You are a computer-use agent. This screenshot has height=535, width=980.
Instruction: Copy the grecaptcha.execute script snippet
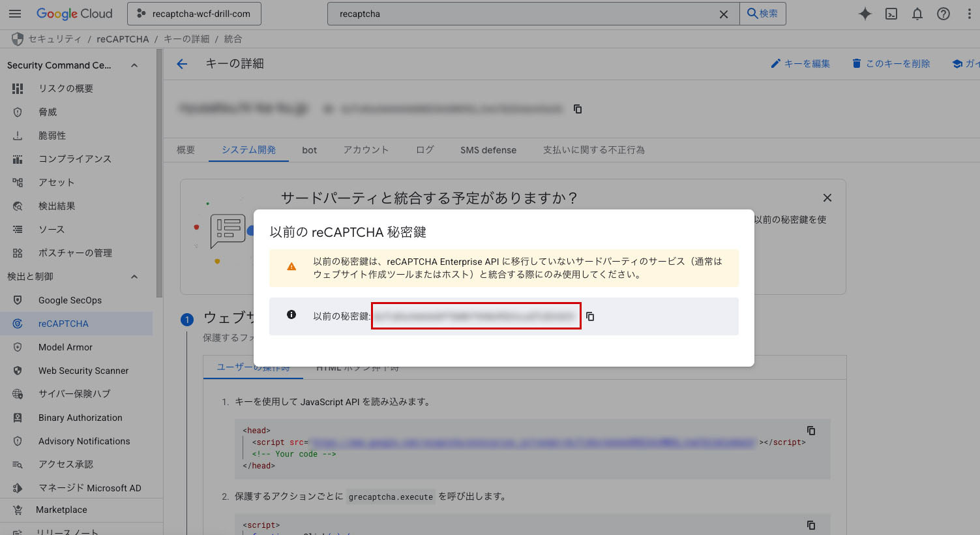click(811, 525)
